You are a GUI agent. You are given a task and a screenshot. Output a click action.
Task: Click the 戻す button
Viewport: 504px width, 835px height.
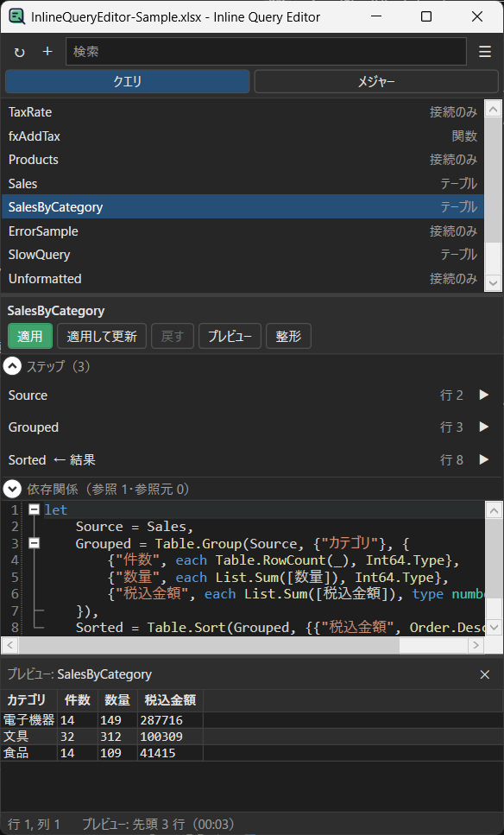173,336
